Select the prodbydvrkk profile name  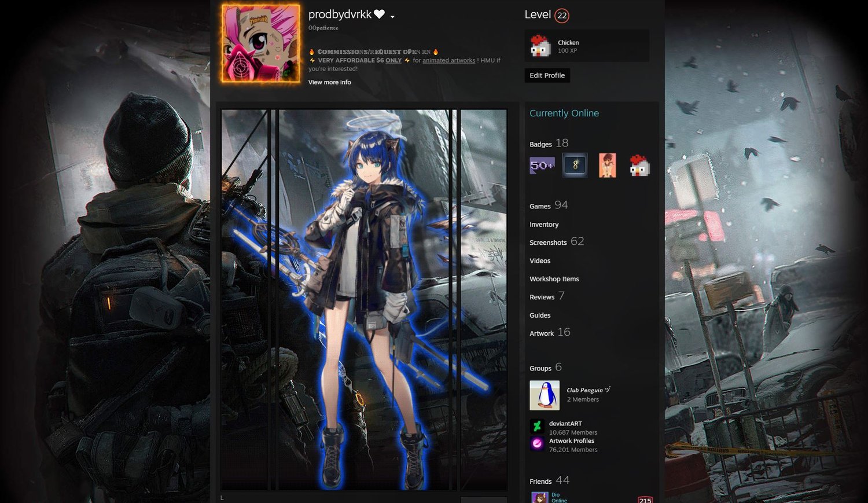click(340, 14)
